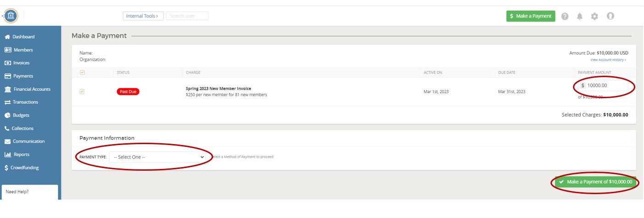Open Crowdfunding in the sidebar
The image size is (644, 218).
pyautogui.click(x=24, y=168)
